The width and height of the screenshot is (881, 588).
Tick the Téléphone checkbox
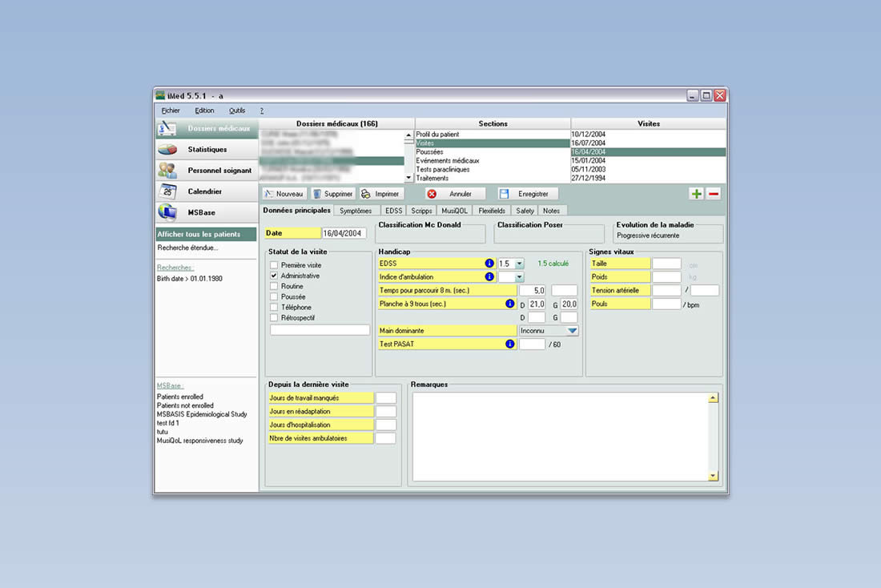[275, 308]
